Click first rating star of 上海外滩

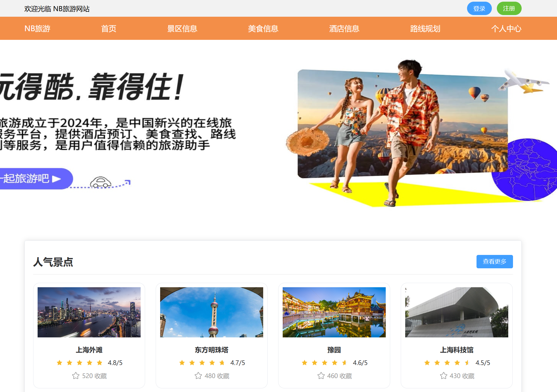pyautogui.click(x=60, y=362)
